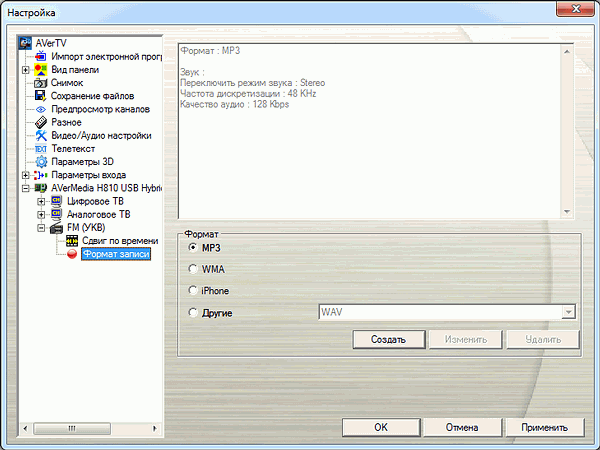600x450 pixels.
Task: Select Формат записи tree item
Action: click(116, 254)
